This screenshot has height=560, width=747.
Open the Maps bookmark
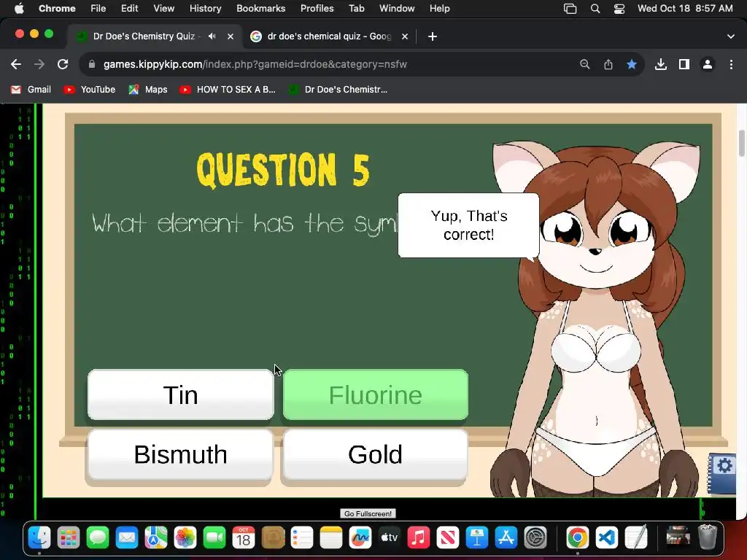148,90
